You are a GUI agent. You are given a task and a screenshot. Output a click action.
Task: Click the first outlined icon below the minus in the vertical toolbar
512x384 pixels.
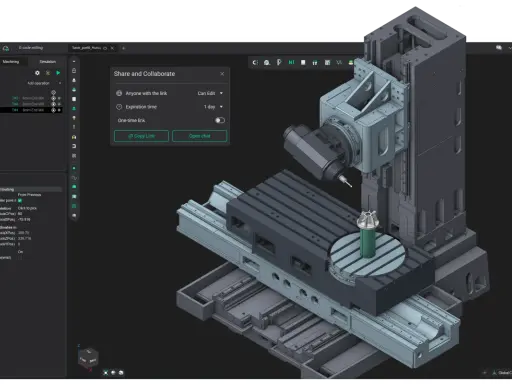(74, 71)
